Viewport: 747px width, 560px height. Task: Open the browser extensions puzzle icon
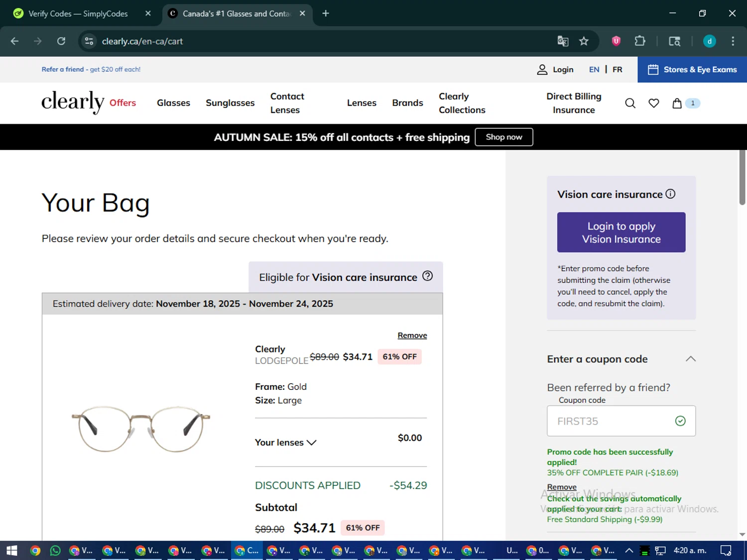coord(640,41)
